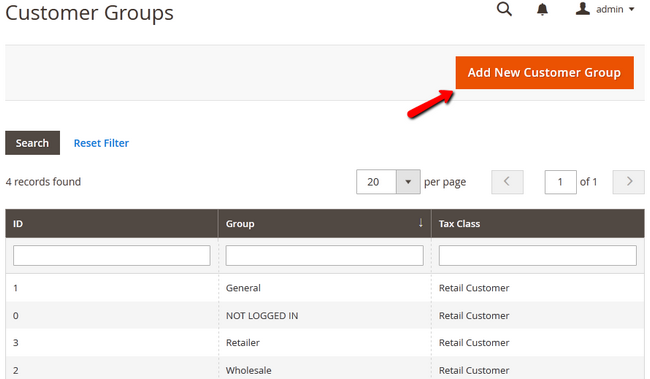Click Retail Customer in NOT LOGGED IN row
650x379 pixels.
474,316
